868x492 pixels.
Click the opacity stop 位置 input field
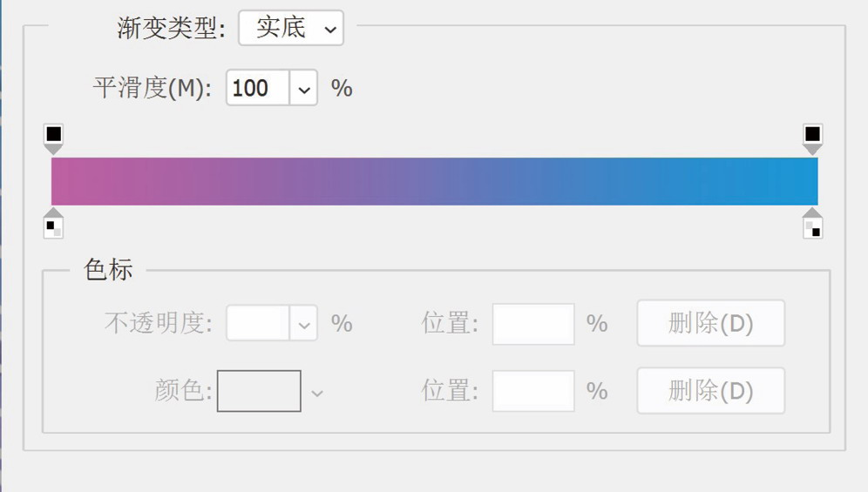tap(533, 324)
